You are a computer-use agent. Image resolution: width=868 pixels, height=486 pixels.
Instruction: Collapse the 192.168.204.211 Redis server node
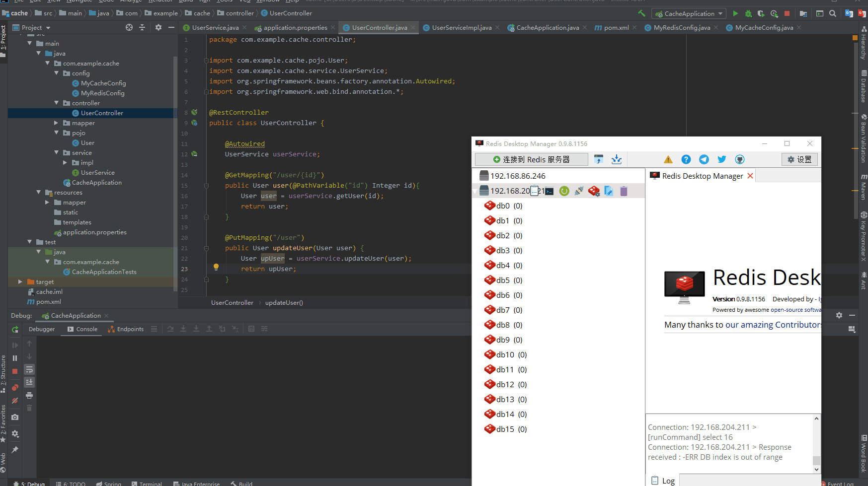pyautogui.click(x=475, y=191)
